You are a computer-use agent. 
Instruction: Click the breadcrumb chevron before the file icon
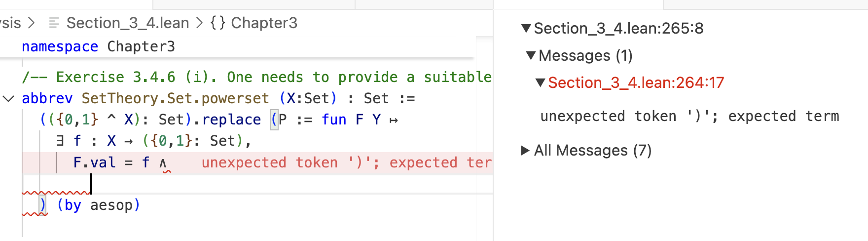(32, 23)
